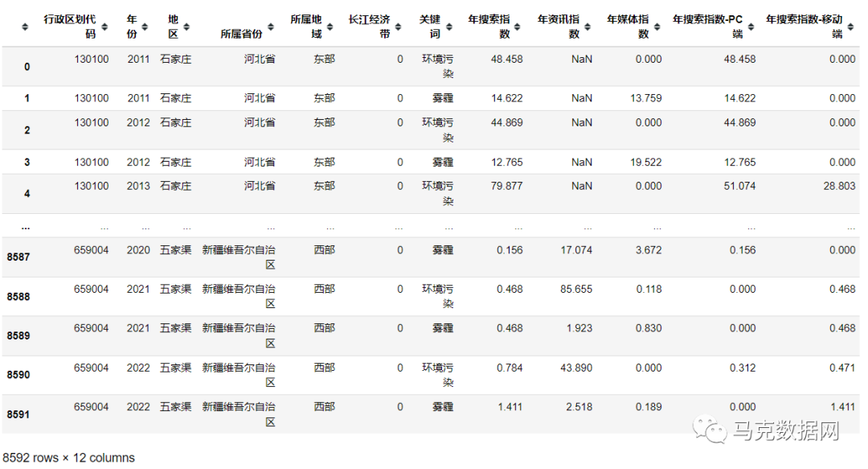This screenshot has height=469, width=868.
Task: Click year 2013 in row 4
Action: pyautogui.click(x=138, y=187)
